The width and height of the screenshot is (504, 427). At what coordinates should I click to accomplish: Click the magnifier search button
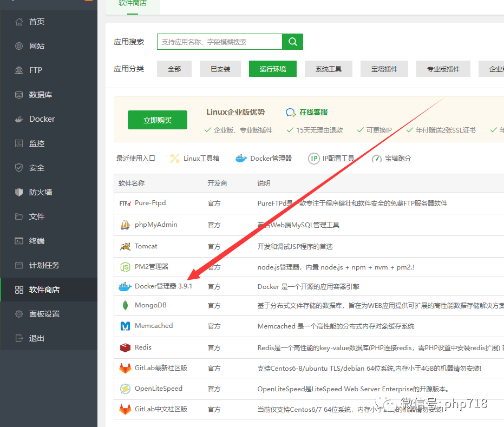coord(292,42)
